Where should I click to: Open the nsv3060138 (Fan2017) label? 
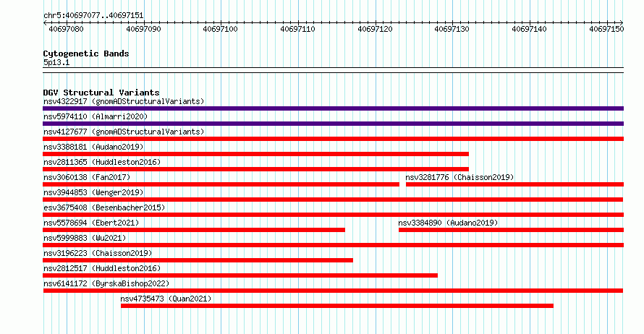point(87,177)
